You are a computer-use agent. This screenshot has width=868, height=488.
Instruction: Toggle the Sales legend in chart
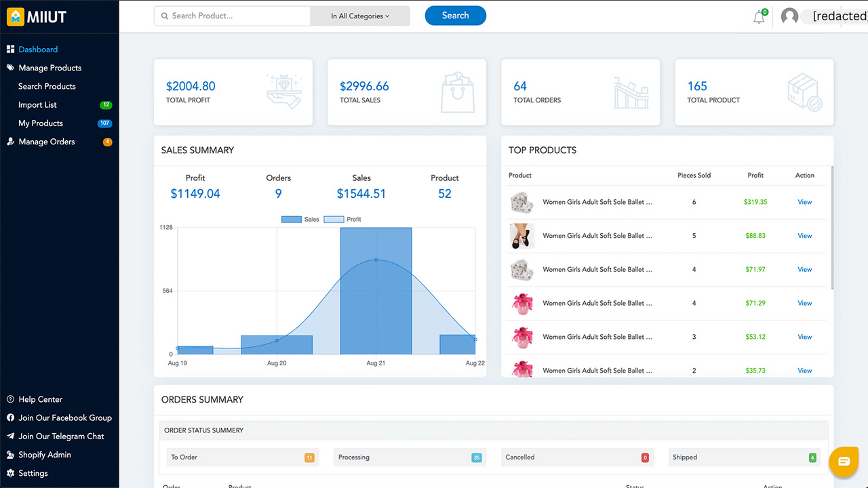pyautogui.click(x=300, y=219)
